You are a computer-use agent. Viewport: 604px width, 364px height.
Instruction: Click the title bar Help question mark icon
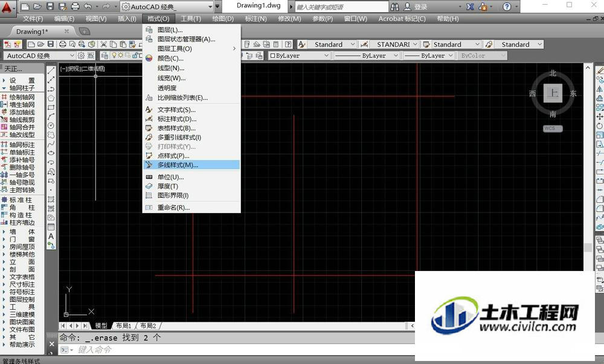(x=507, y=7)
